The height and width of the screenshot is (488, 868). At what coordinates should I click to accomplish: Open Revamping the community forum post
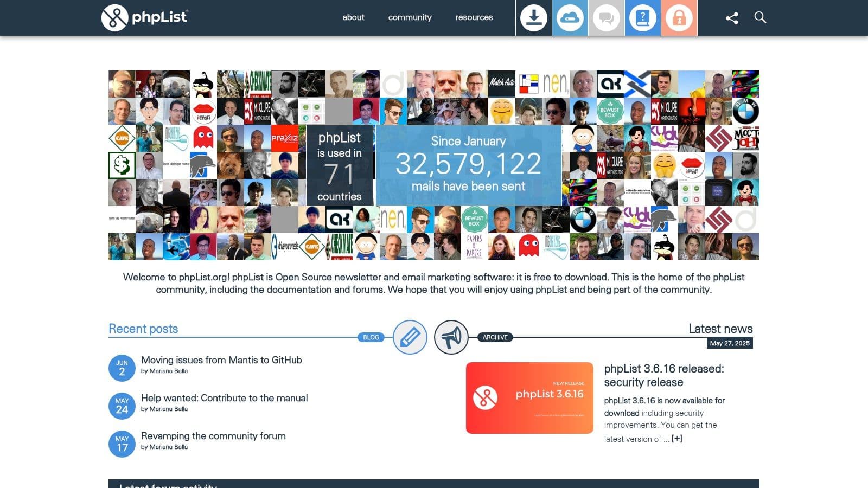[x=213, y=436]
